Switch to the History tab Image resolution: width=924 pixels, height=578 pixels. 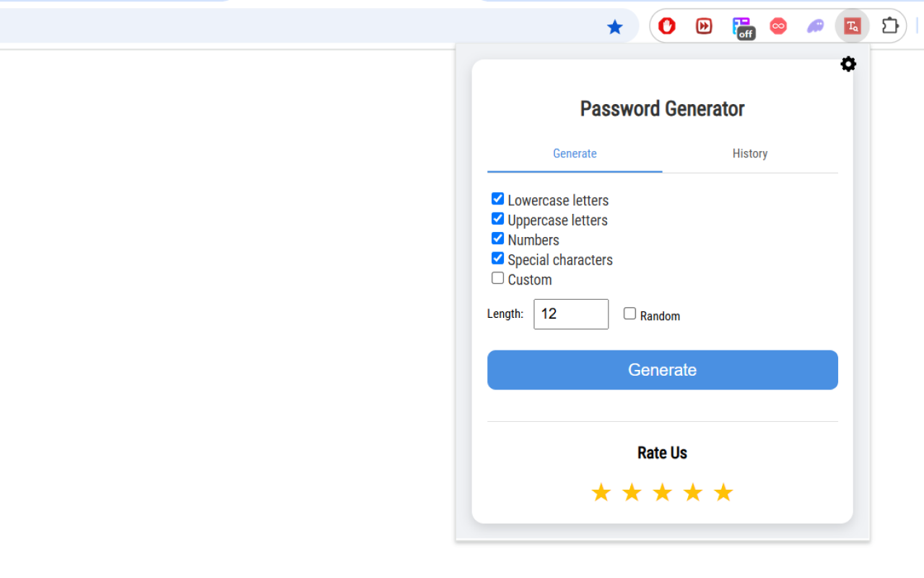point(750,153)
